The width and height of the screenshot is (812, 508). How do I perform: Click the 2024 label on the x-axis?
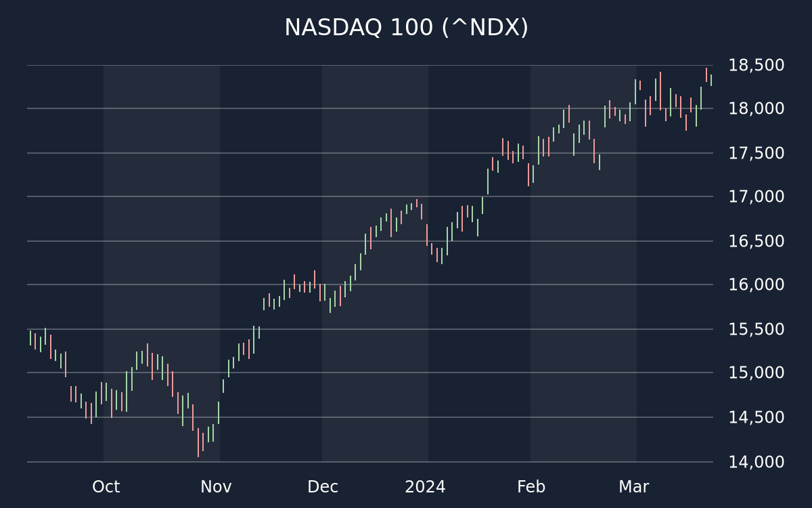[x=425, y=487]
